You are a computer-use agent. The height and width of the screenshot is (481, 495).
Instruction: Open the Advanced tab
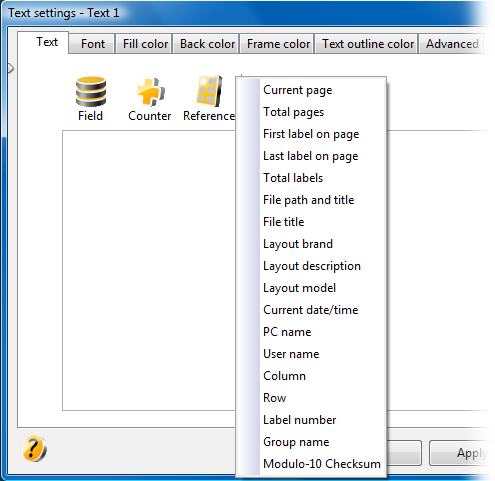click(452, 44)
